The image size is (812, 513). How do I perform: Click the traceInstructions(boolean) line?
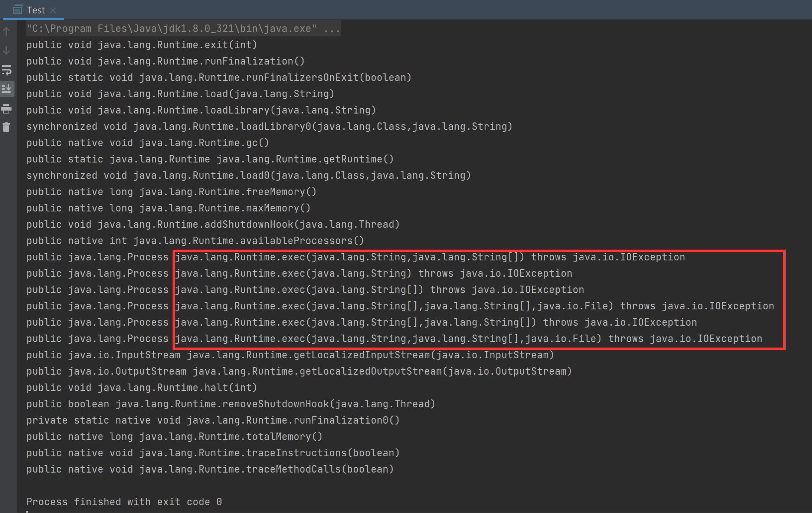pyautogui.click(x=213, y=453)
